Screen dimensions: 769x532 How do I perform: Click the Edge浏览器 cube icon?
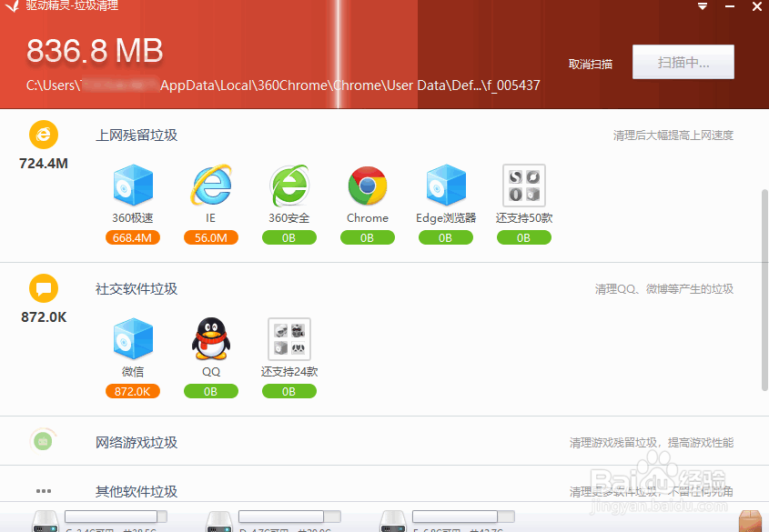coord(446,186)
